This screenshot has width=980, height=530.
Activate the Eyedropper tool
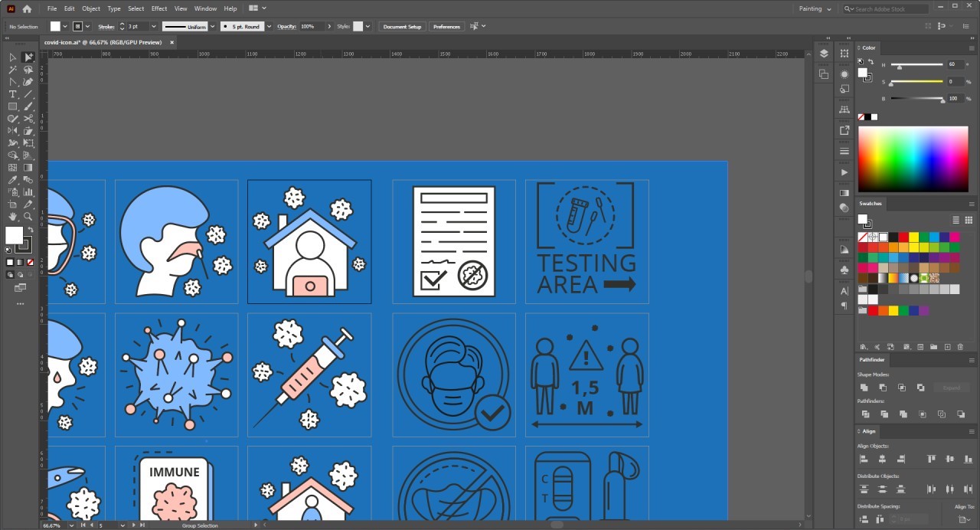[13, 180]
